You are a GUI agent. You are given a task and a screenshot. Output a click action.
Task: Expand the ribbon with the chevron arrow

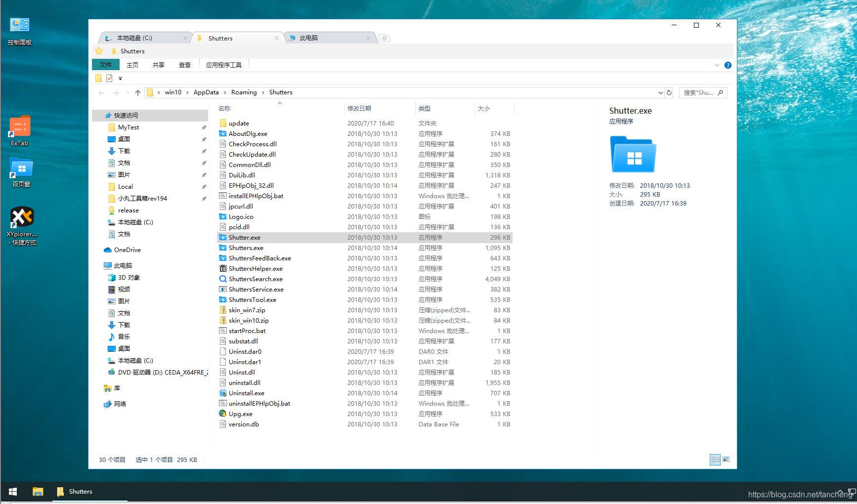coord(717,65)
